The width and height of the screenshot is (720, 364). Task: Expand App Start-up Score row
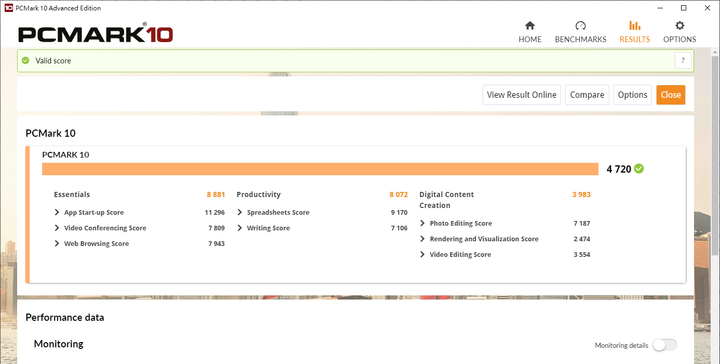[x=56, y=212]
